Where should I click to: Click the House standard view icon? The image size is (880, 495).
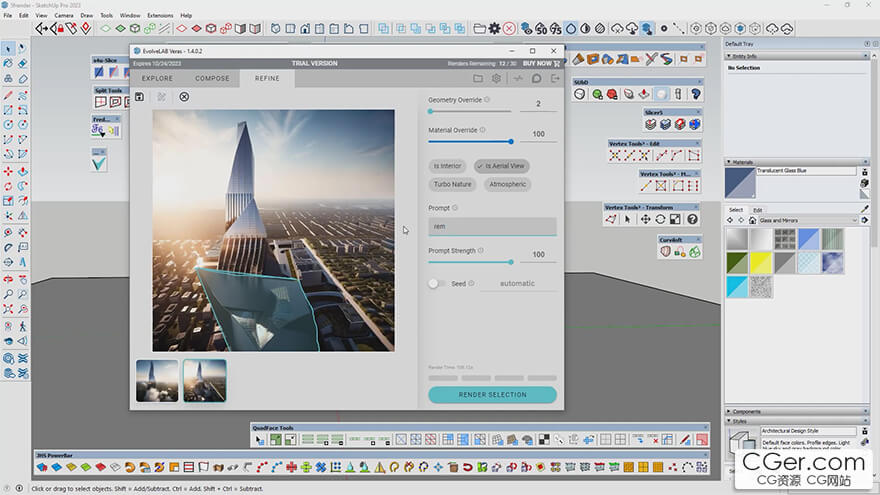pyautogui.click(x=305, y=28)
